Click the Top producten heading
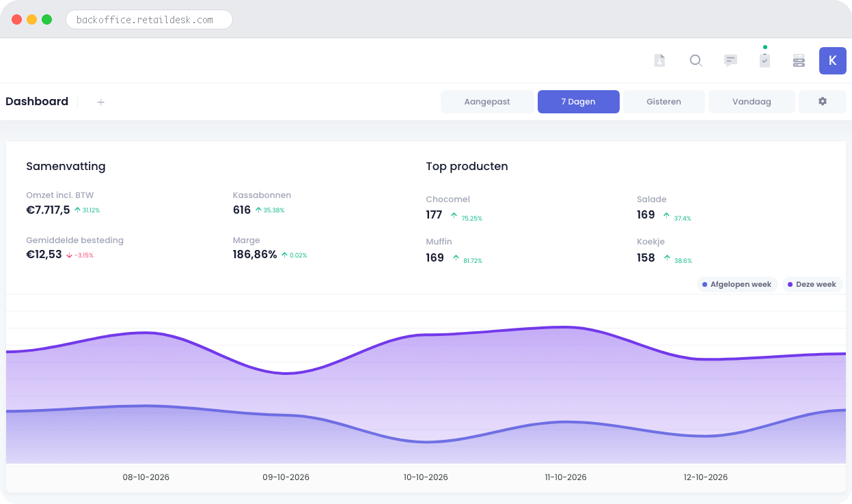This screenshot has width=852, height=504. [467, 167]
